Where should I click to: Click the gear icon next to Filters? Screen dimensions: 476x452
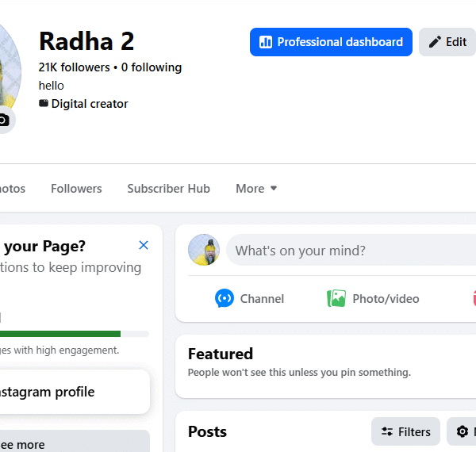click(462, 431)
